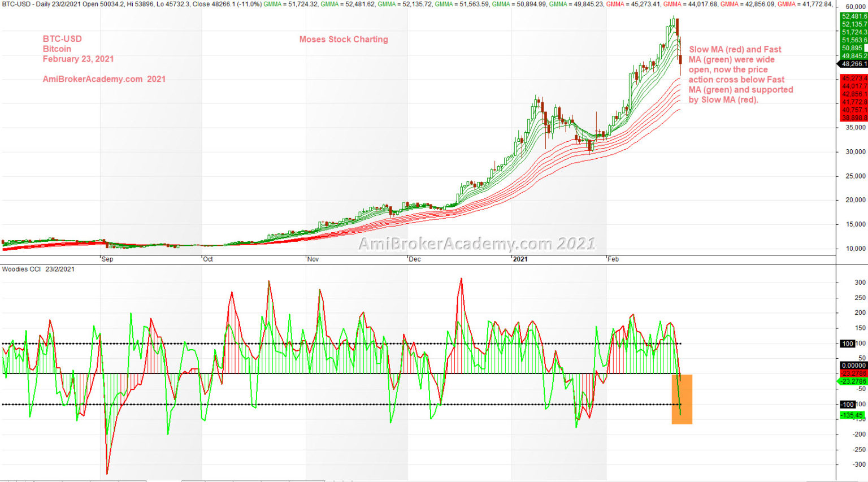Image resolution: width=868 pixels, height=482 pixels.
Task: Select the green -23.2786 CCI value marker
Action: 853,381
